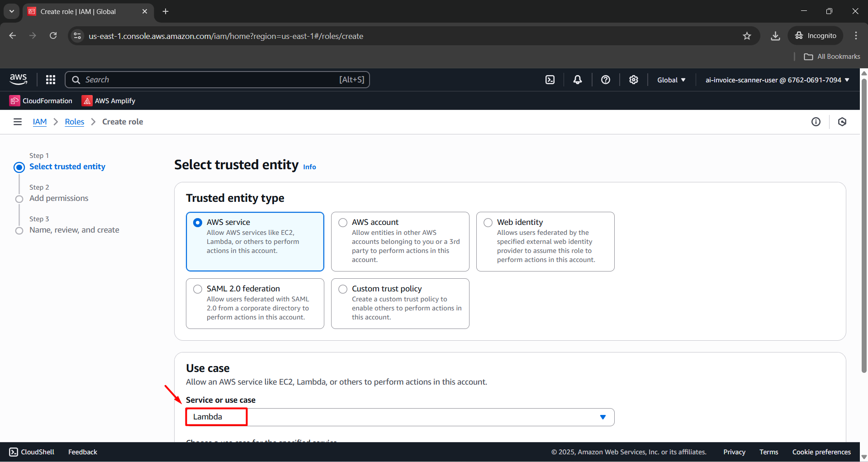Image resolution: width=868 pixels, height=462 pixels.
Task: Expand the ai-invoice-scanner-user account menu
Action: click(776, 80)
